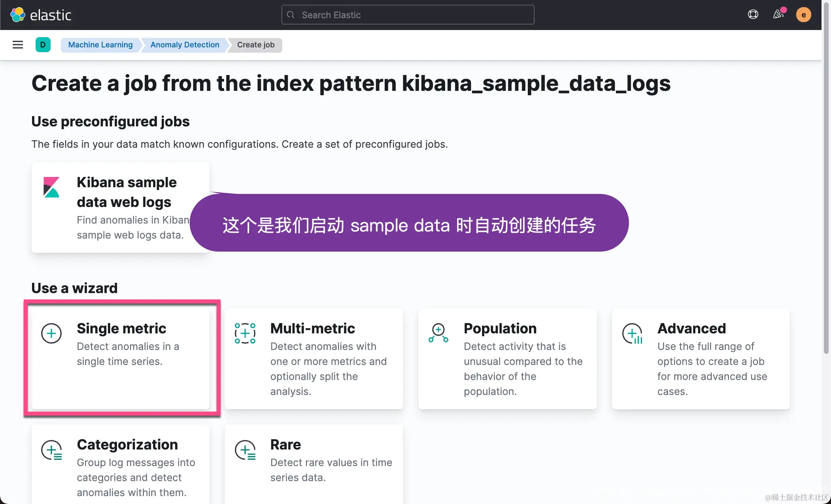
Task: Open the newsfeed celebration icon
Action: [x=778, y=15]
